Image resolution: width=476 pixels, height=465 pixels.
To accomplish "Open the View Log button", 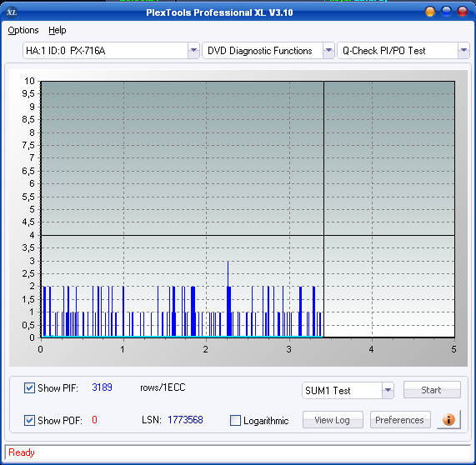I will (x=333, y=420).
